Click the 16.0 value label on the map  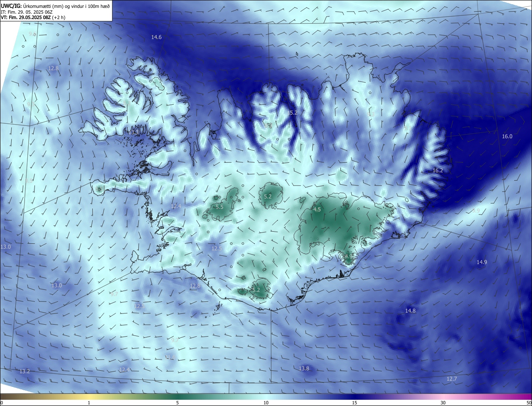point(507,137)
